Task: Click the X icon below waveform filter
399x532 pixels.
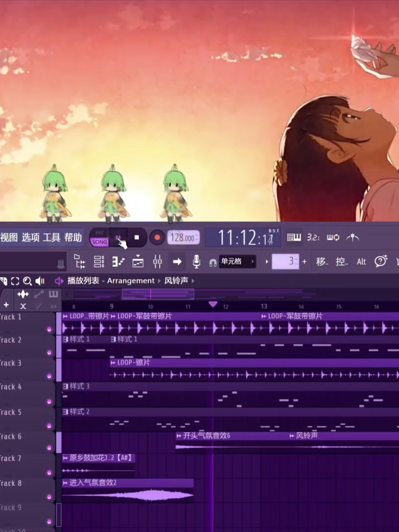Action: click(23, 306)
